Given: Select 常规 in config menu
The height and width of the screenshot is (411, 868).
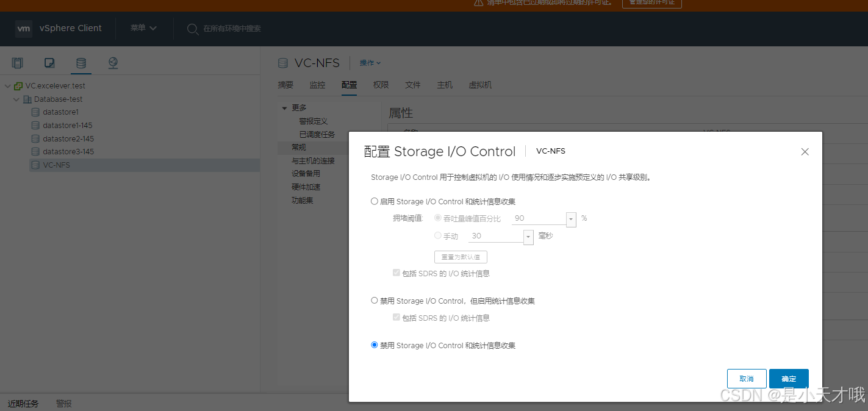Looking at the screenshot, I should [299, 148].
